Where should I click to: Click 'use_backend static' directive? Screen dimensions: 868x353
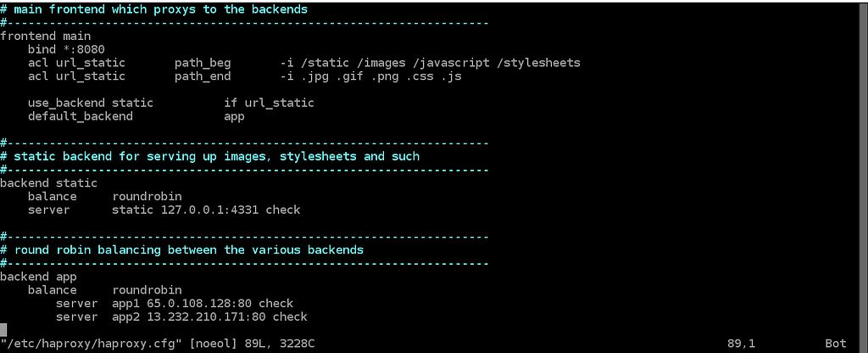pos(90,103)
